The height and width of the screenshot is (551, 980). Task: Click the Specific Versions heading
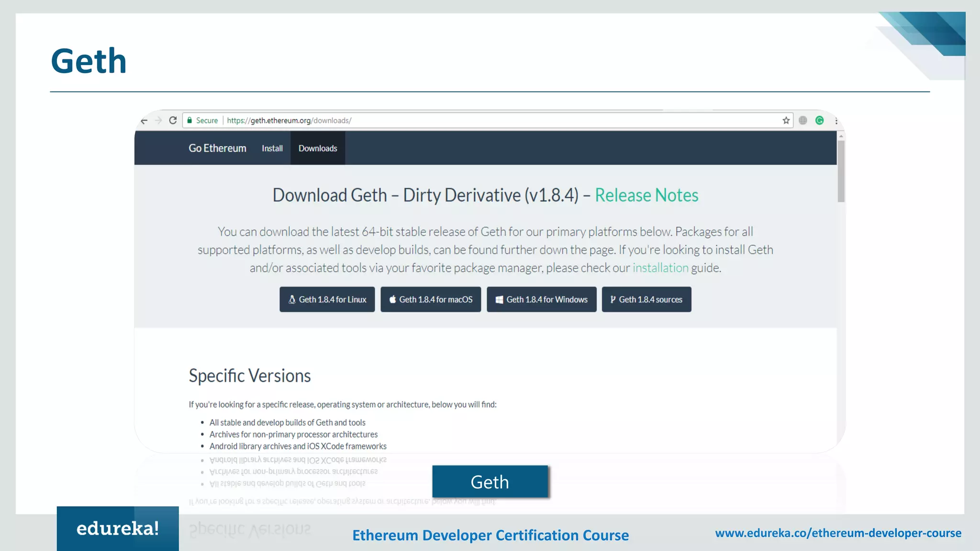250,376
